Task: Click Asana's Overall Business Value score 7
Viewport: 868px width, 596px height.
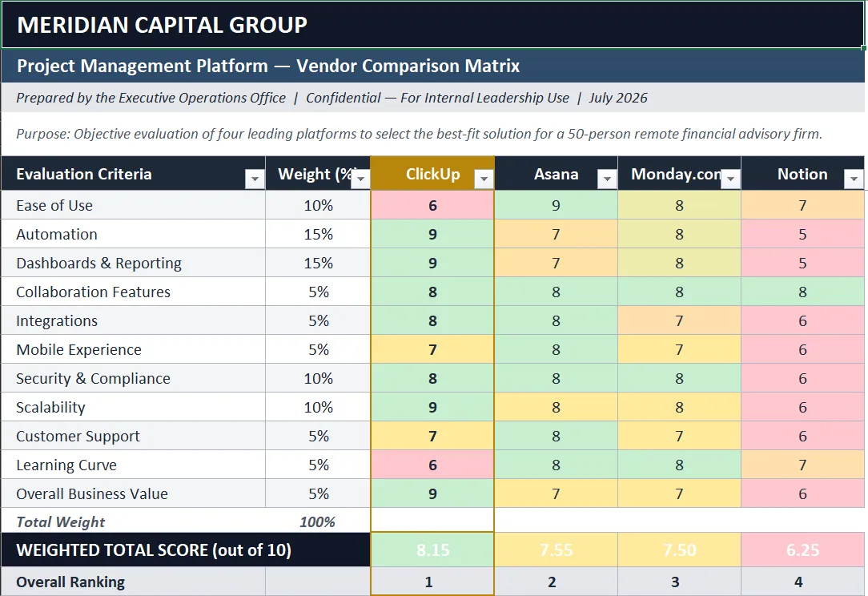Action: (556, 493)
